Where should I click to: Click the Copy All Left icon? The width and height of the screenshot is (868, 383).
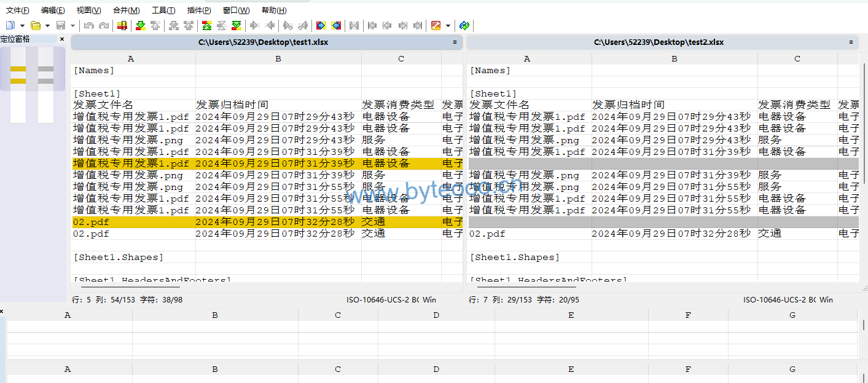coord(336,25)
